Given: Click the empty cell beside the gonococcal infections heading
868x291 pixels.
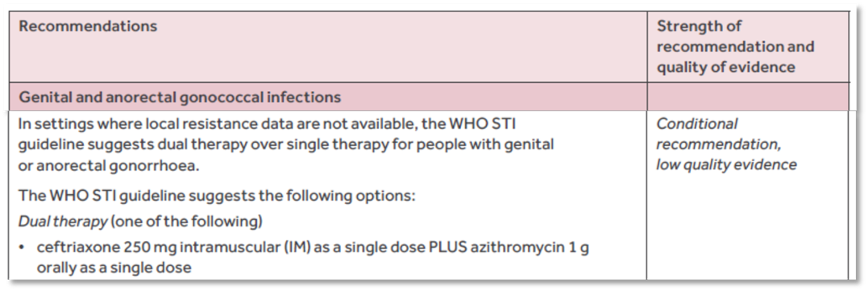Looking at the screenshot, I should 747,98.
